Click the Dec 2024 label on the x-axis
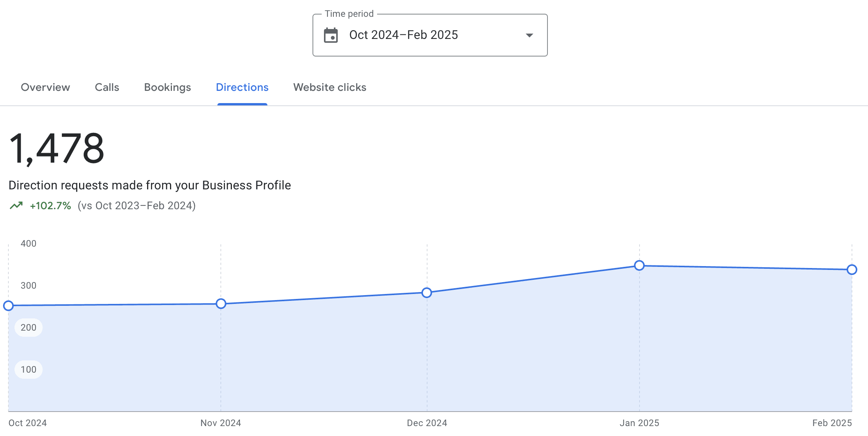Image resolution: width=868 pixels, height=436 pixels. [x=427, y=423]
